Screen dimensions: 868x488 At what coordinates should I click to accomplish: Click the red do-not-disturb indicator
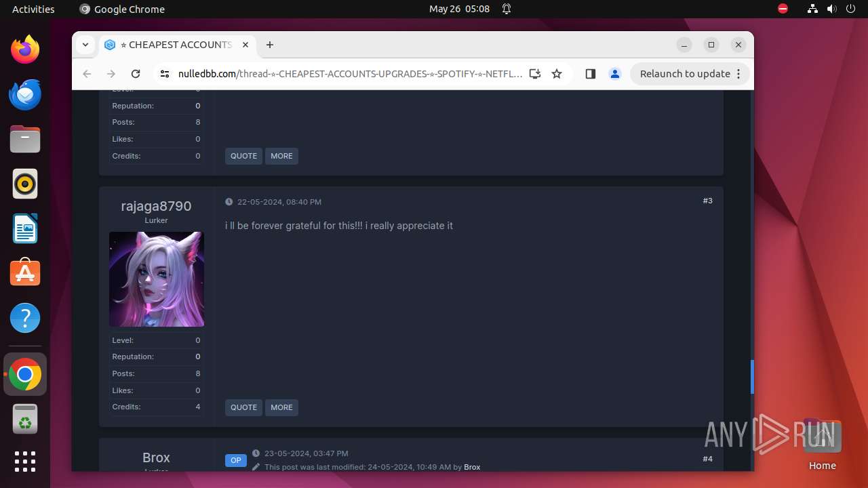coord(783,9)
